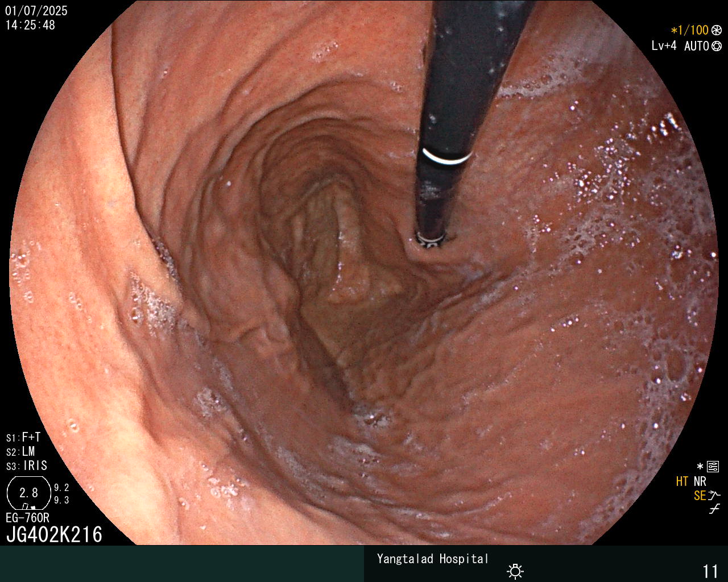728x582 pixels.
Task: Select the time stamp 14:25:48
Action: (30, 25)
